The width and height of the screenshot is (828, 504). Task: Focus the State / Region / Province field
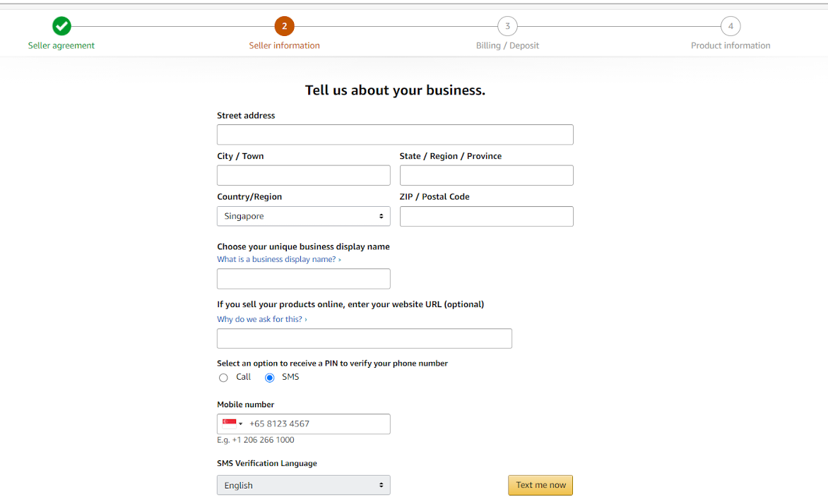point(486,175)
